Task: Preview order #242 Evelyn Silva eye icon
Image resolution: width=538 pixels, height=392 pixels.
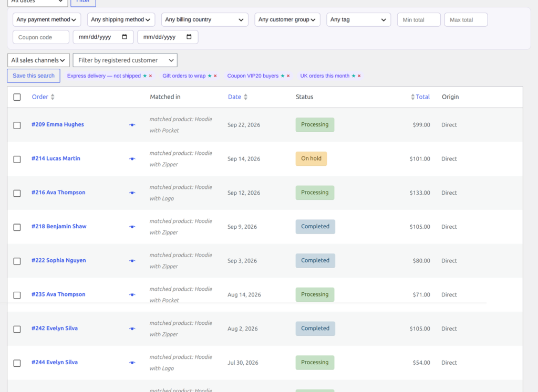Action: point(132,329)
